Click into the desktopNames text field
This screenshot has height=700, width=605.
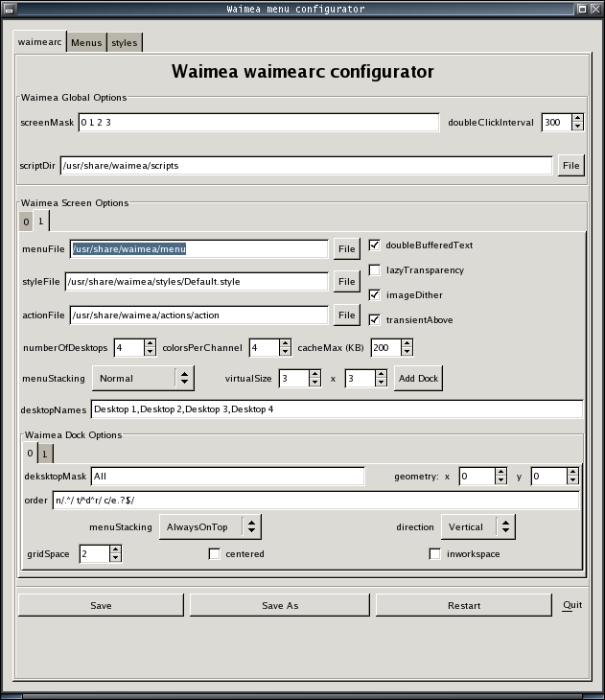click(x=336, y=409)
